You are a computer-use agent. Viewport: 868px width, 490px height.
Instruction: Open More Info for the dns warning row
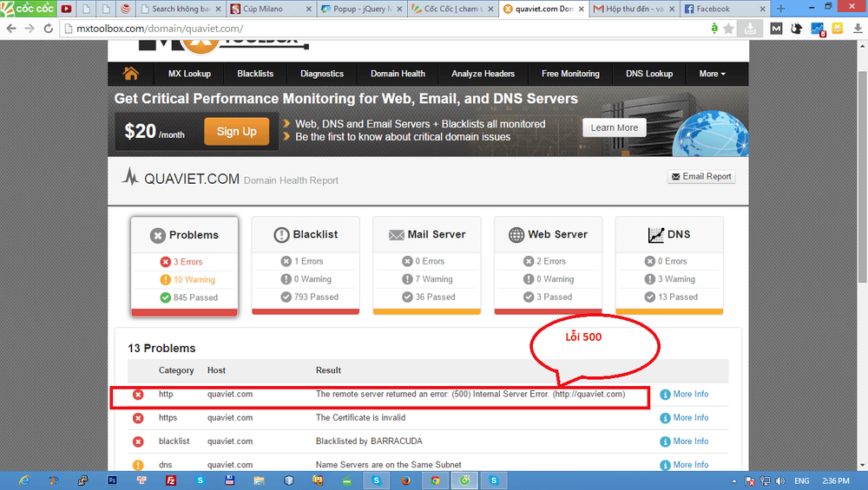pyautogui.click(x=690, y=465)
